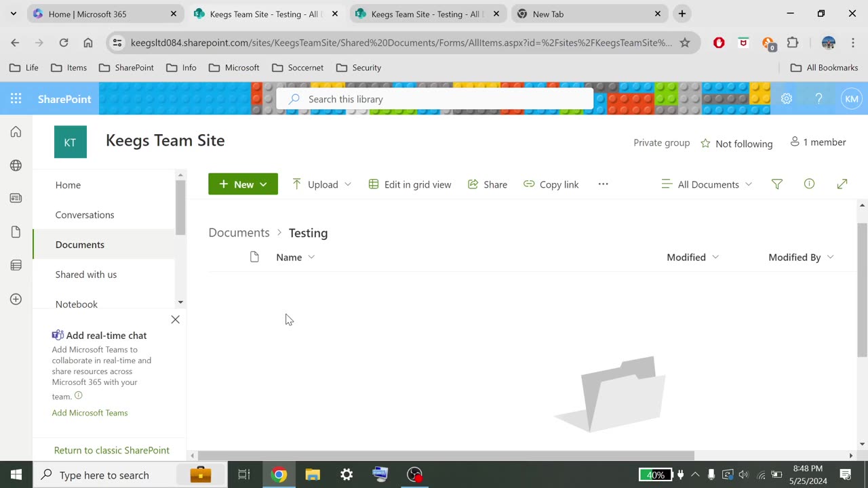The image size is (868, 488).
Task: Switch to the Home | Microsoft 365 tab
Action: [105, 14]
